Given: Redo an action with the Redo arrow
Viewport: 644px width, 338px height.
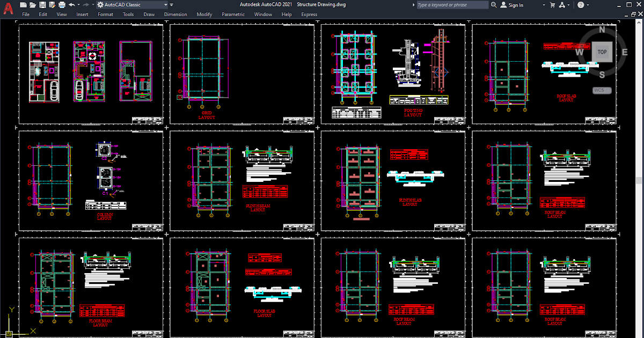Looking at the screenshot, I should click(86, 4).
